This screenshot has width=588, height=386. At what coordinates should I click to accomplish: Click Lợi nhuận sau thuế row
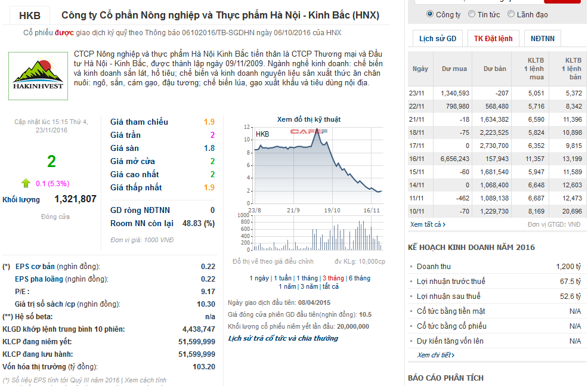pos(497,296)
